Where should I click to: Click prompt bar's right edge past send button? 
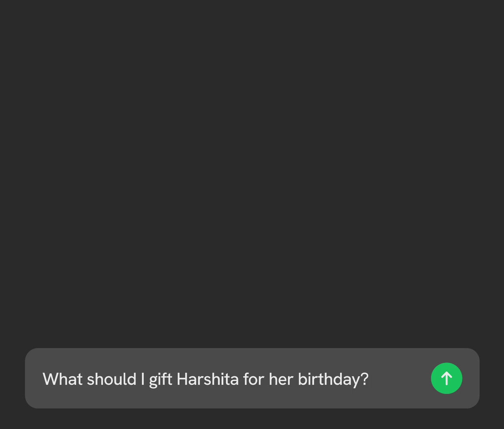[471, 378]
